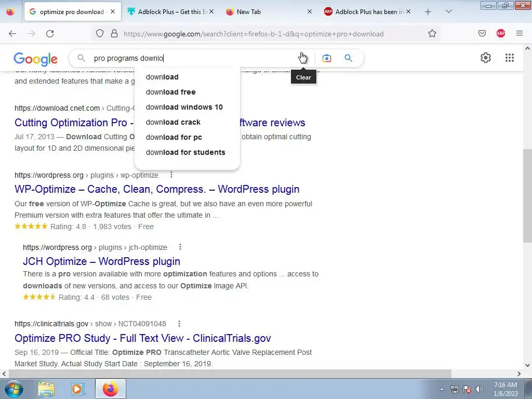
Task: Save page to Pocket
Action: click(482, 34)
